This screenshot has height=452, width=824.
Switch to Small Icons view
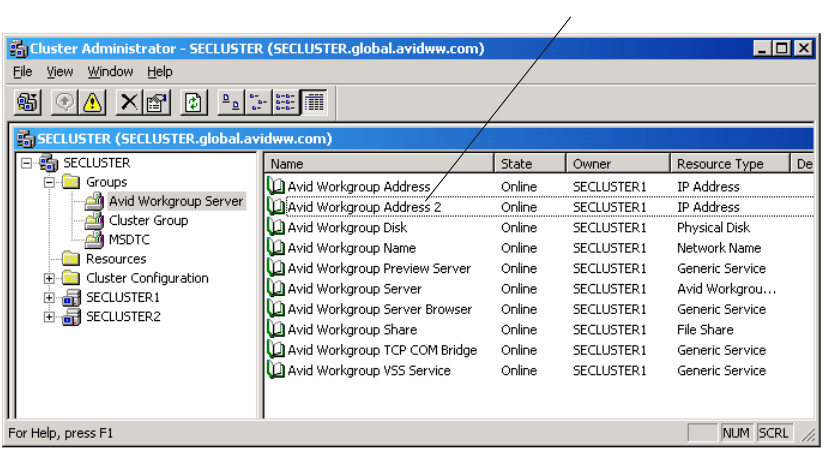(x=258, y=102)
